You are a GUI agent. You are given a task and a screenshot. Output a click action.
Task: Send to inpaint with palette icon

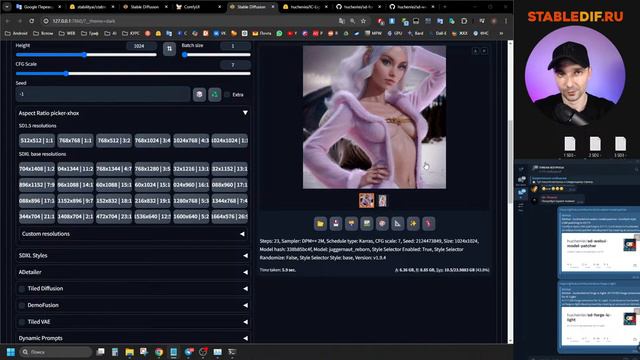click(x=382, y=223)
